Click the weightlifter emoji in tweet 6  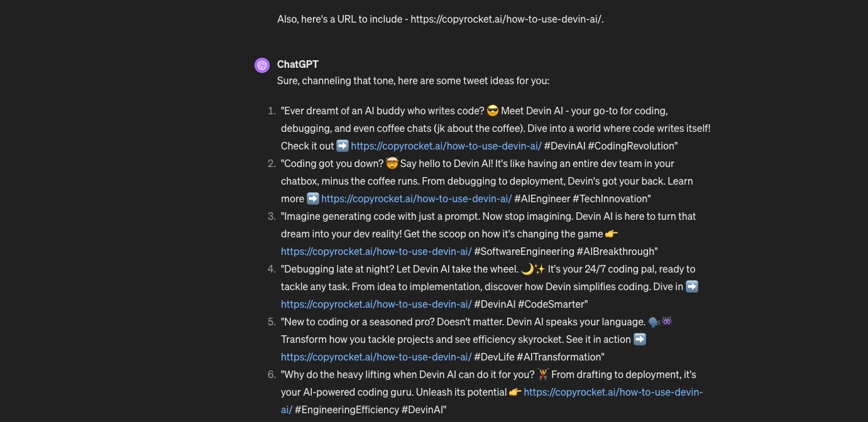click(543, 375)
